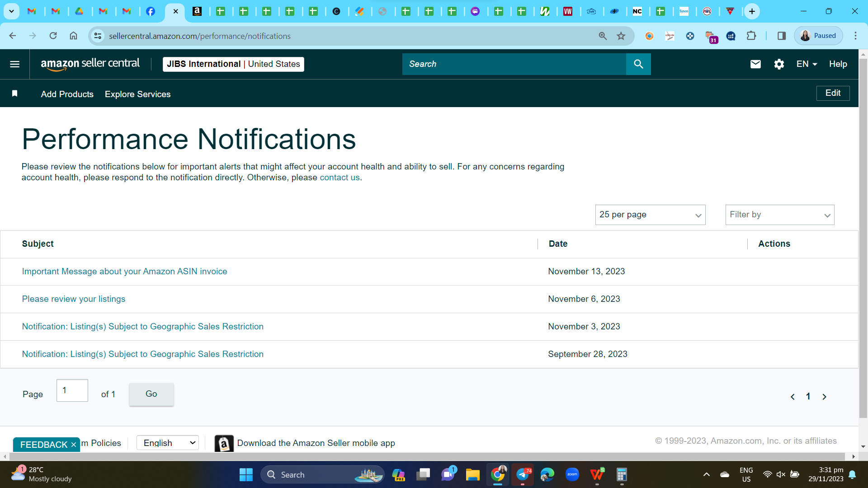Go back in browser history

pos(13,36)
